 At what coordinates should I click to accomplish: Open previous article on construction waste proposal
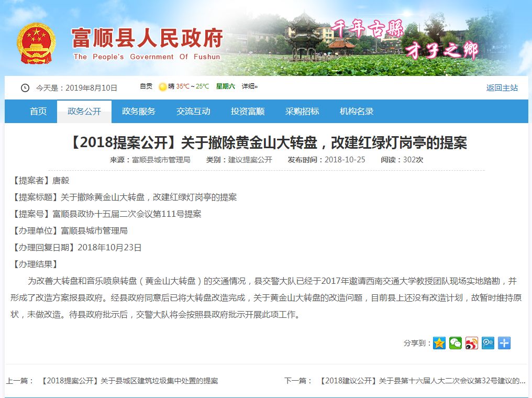point(129,381)
